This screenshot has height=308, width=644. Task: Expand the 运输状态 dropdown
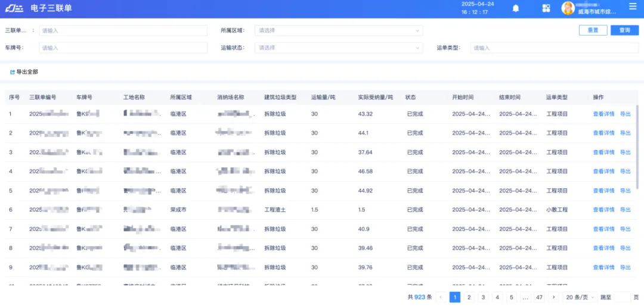pos(338,48)
